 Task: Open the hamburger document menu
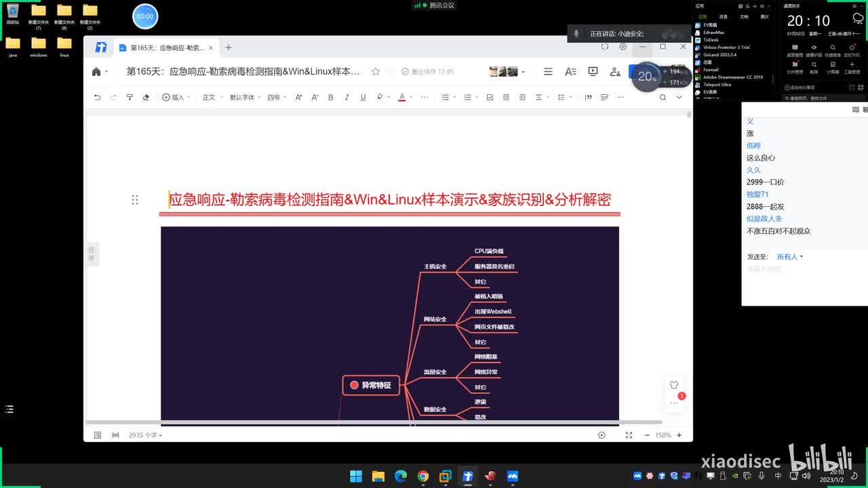pyautogui.click(x=548, y=71)
